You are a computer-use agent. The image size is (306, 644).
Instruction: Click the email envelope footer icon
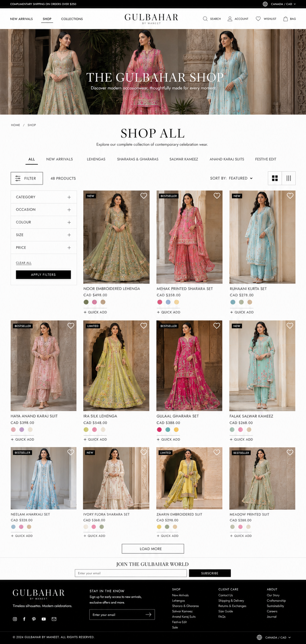(x=54, y=619)
